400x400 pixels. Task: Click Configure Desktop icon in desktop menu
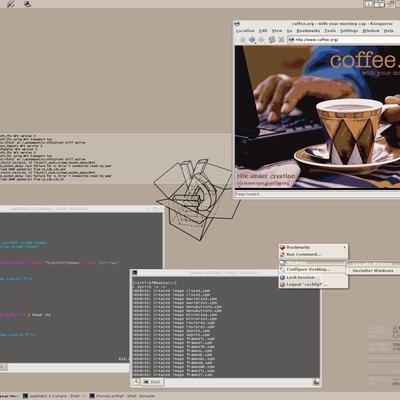coord(283,269)
